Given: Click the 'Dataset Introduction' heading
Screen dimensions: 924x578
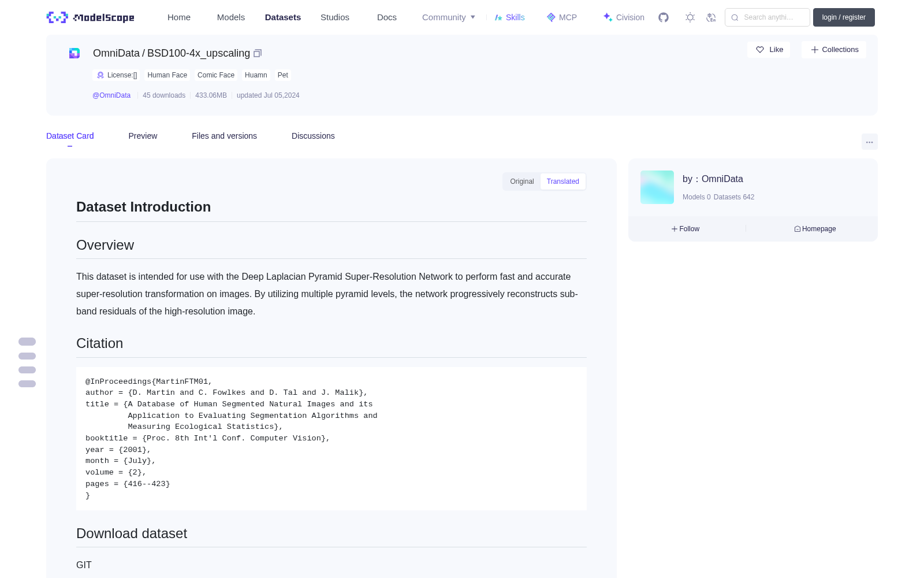Looking at the screenshot, I should coord(143,207).
